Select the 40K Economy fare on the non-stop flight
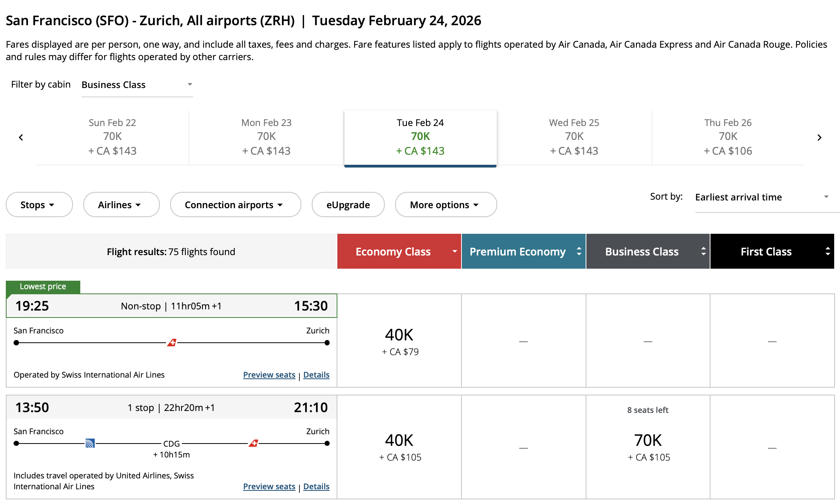840x504 pixels. tap(399, 341)
